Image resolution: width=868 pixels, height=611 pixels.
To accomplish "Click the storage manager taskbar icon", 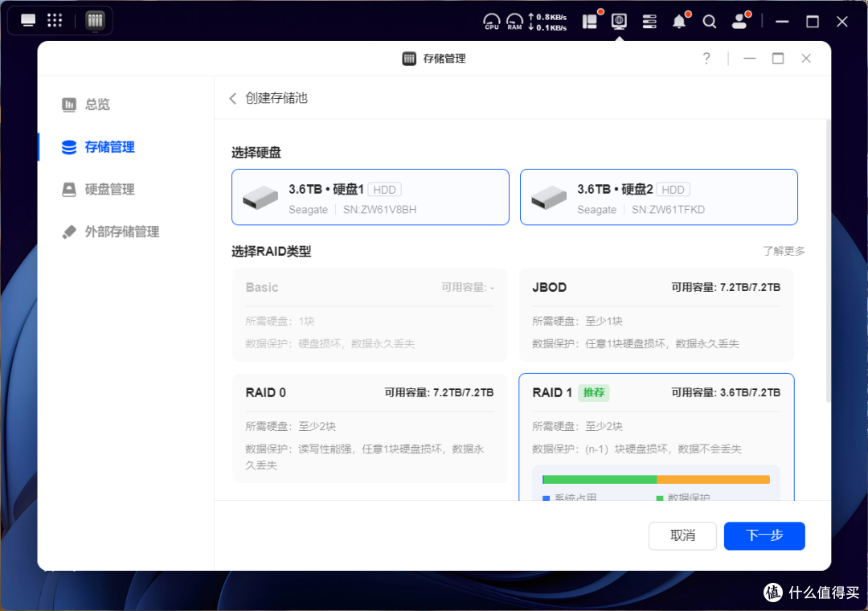I will [x=95, y=21].
